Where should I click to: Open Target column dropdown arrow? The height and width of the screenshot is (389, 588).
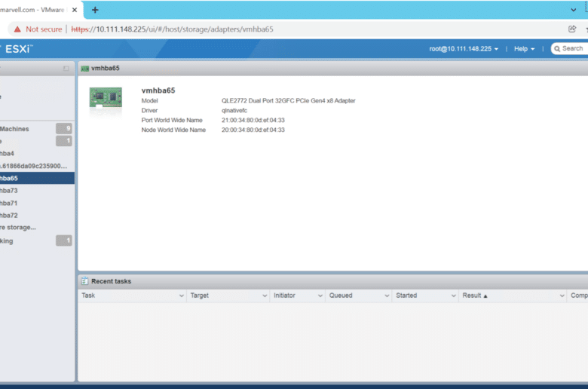tap(265, 296)
